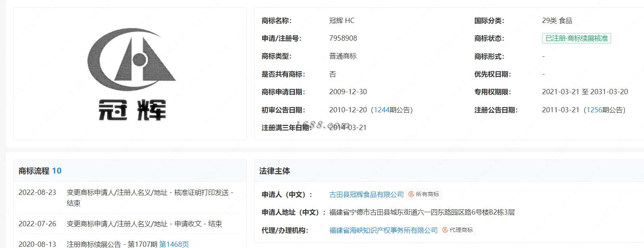
Task: Select the 变更商标申请人 核准证明打印发送 entry
Action: click(150, 198)
